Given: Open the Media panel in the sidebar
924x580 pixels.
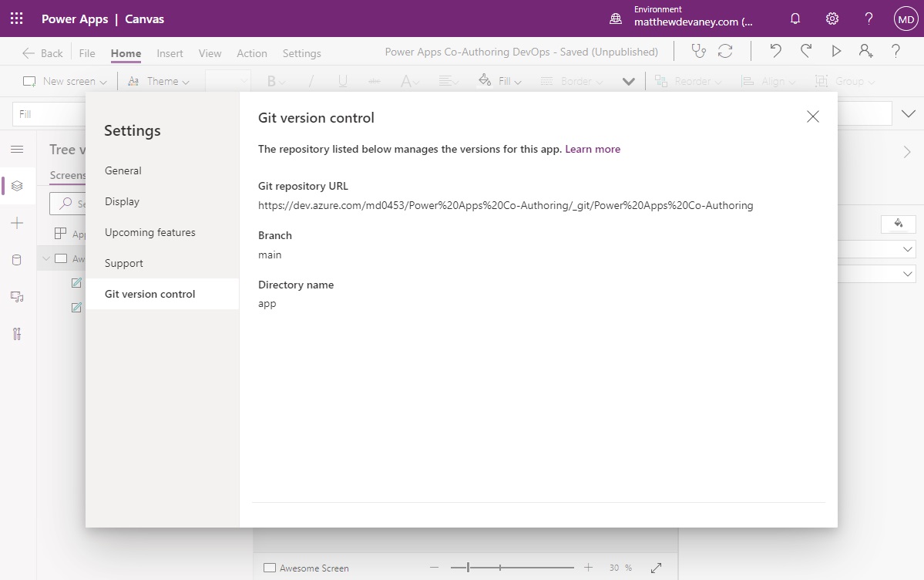Looking at the screenshot, I should 17,297.
